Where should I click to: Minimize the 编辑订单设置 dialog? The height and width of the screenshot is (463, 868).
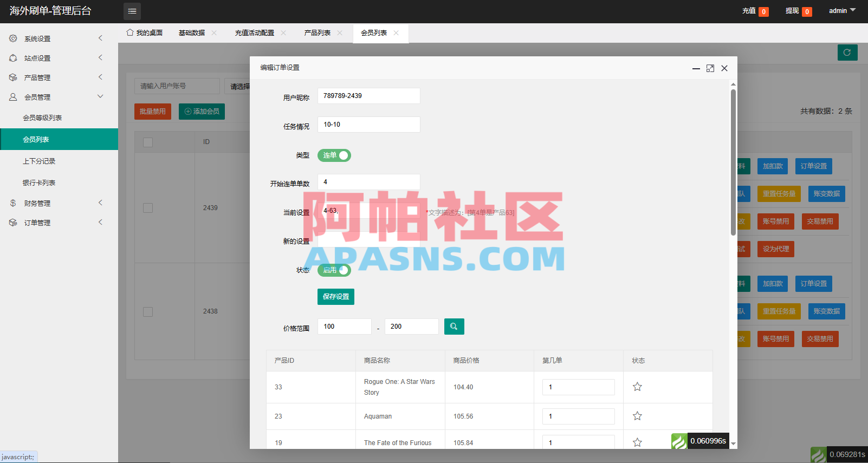tap(696, 68)
